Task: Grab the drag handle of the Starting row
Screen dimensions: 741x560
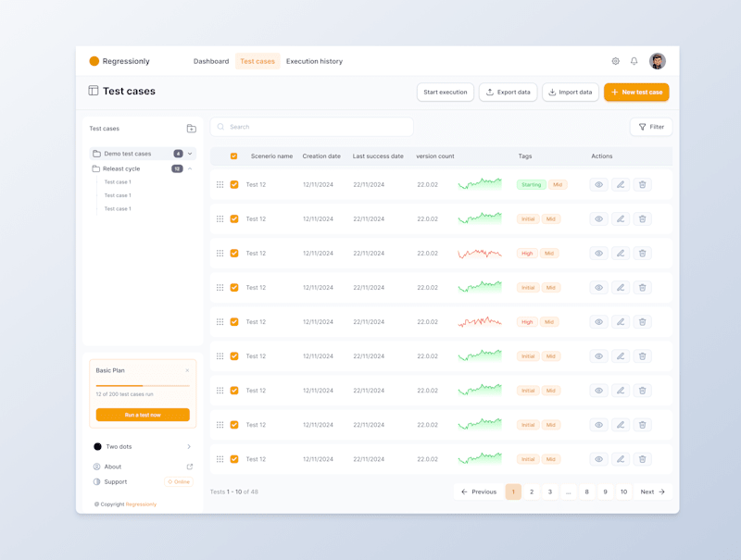Action: (220, 184)
